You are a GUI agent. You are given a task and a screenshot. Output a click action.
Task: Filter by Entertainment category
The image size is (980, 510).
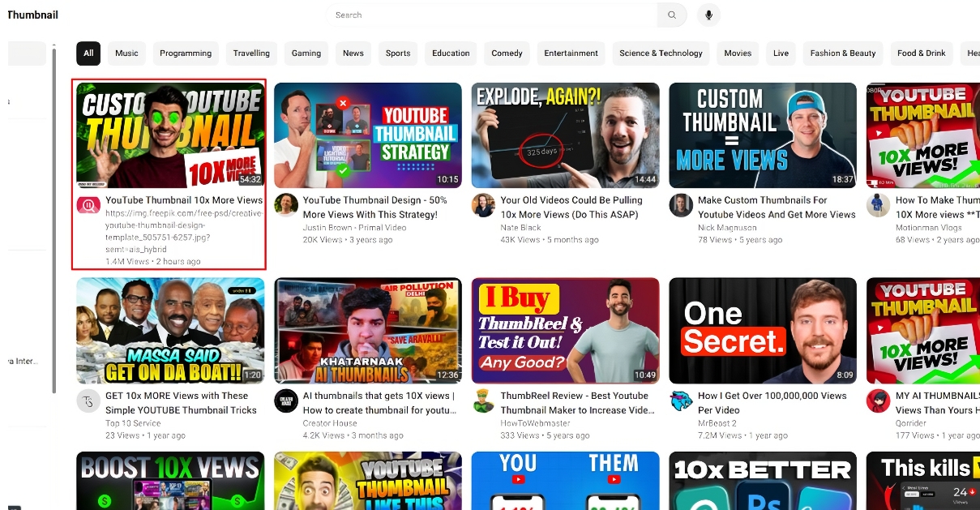click(x=571, y=54)
